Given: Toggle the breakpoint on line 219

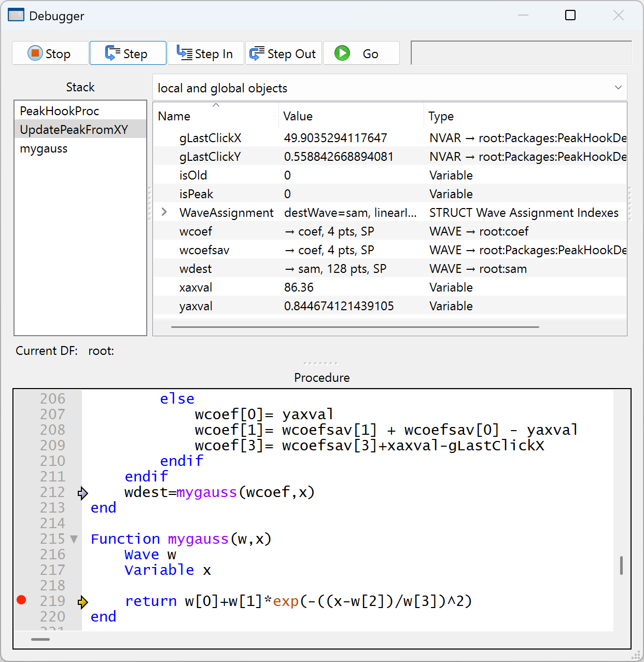Looking at the screenshot, I should coord(21,600).
